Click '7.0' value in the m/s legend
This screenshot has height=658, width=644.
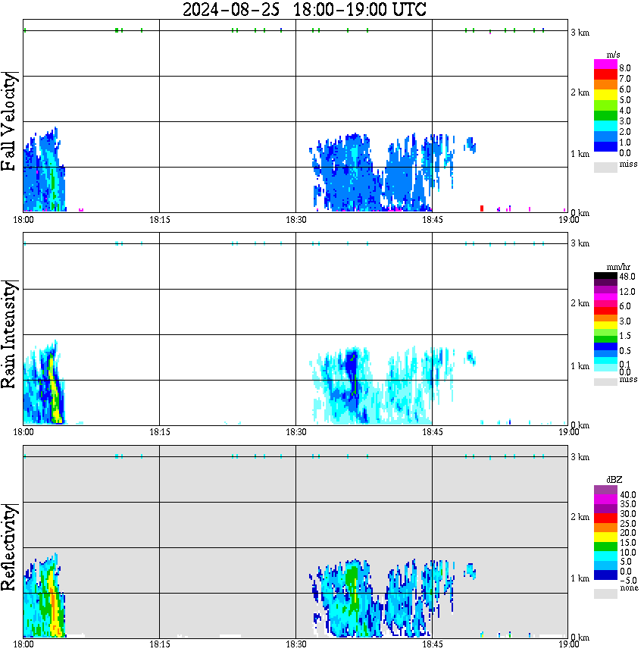(625, 79)
